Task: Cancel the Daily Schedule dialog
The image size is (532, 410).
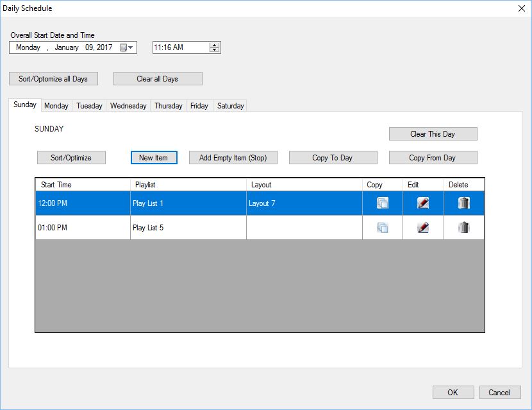Action: click(500, 392)
